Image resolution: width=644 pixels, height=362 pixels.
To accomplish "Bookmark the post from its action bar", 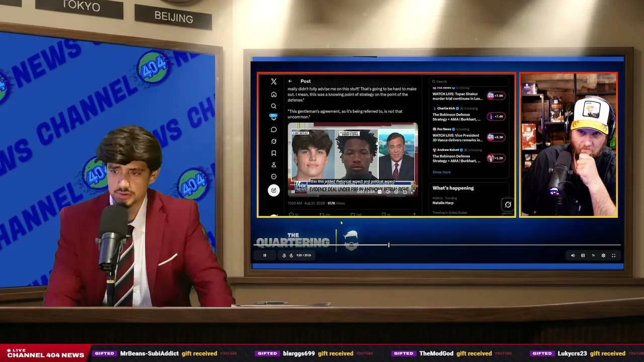I will point(383,215).
